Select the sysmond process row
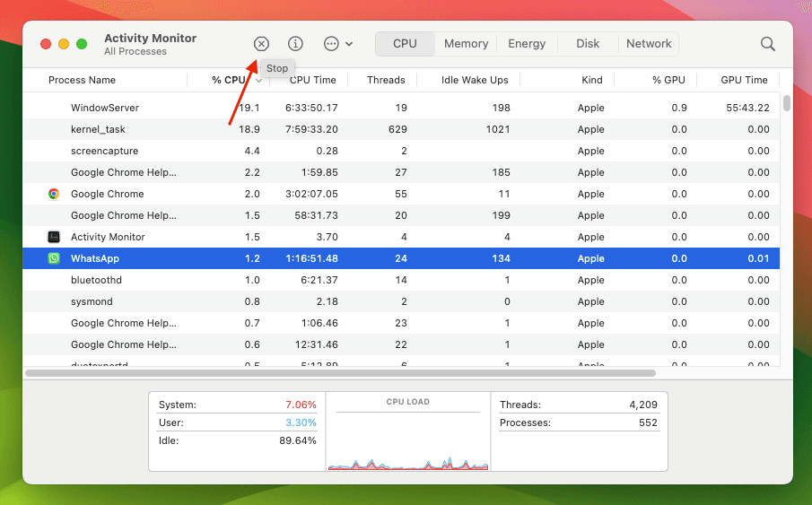Viewport: 812px width, 505px height. click(x=401, y=301)
